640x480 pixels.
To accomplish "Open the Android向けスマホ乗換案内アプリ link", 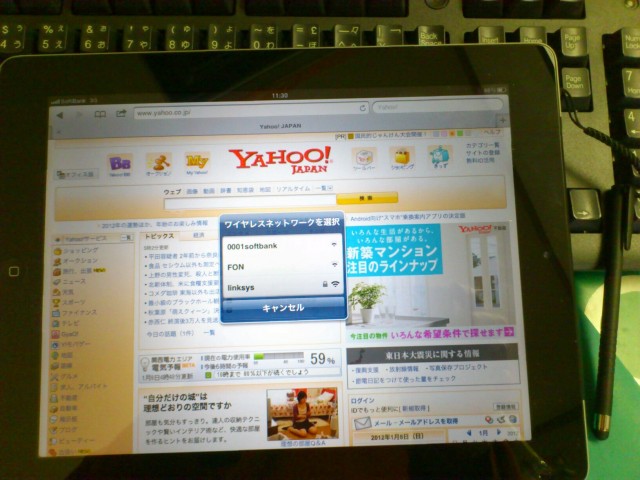I will click(x=408, y=216).
